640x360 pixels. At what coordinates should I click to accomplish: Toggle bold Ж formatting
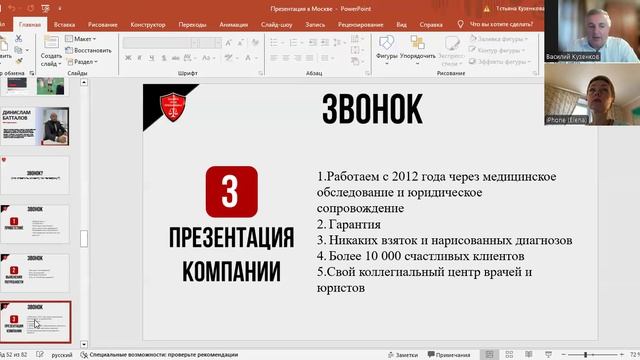click(x=128, y=58)
